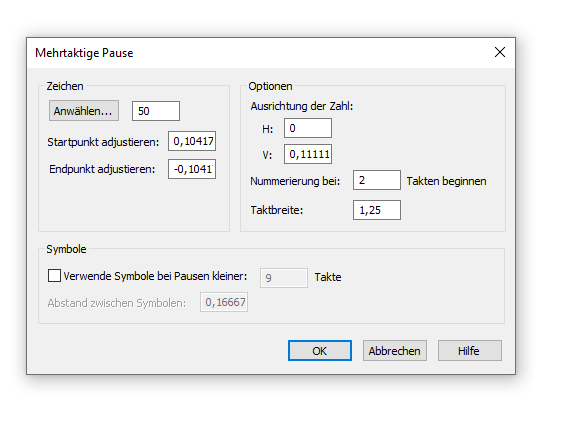Viewport: 573px width, 435px height.
Task: Enable Verwende Symbole bei Pausen kleiner checkbox
Action: tap(54, 276)
